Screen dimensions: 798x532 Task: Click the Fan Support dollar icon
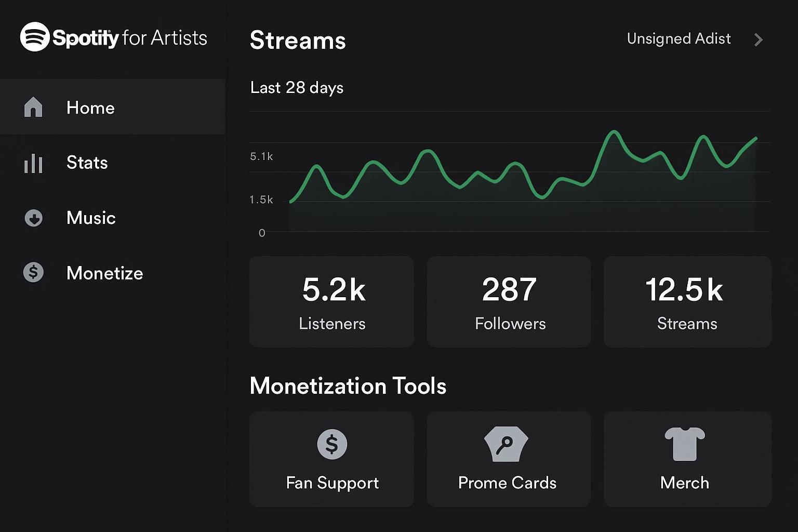pyautogui.click(x=331, y=444)
